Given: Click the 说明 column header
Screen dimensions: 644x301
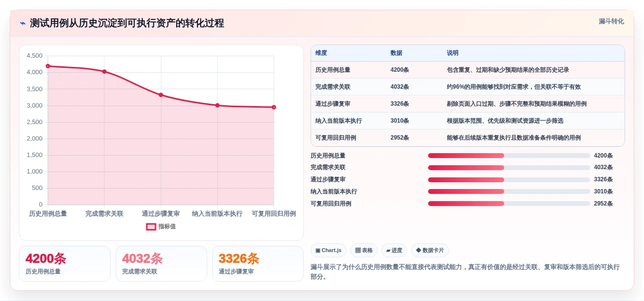Looking at the screenshot, I should click(452, 53).
